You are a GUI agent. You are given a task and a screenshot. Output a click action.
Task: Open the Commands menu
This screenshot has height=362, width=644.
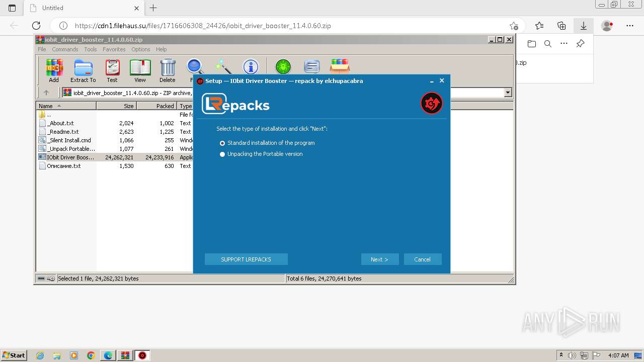point(65,49)
